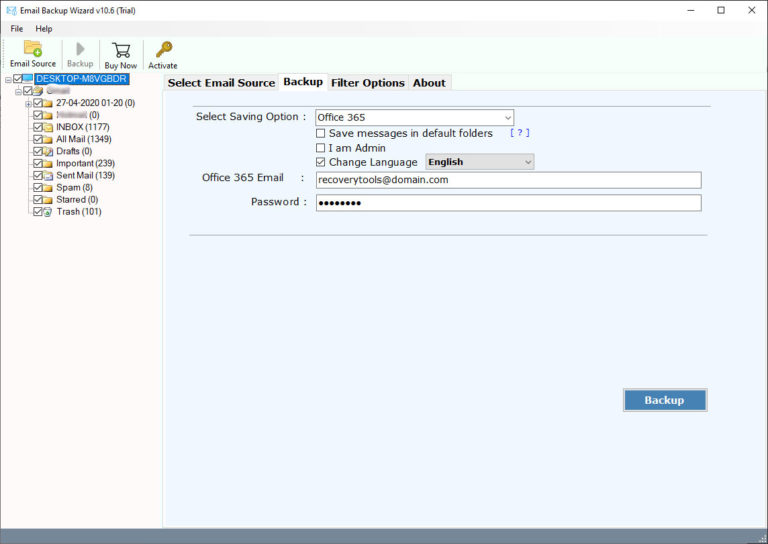Image resolution: width=768 pixels, height=544 pixels.
Task: Uncheck the Trash (101) checkbox
Action: pos(38,212)
